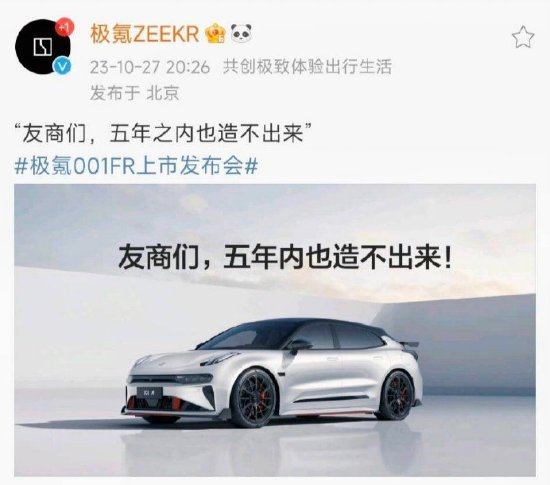
Task: Click the post timestamp 23-10-27 20:26
Action: [150, 67]
